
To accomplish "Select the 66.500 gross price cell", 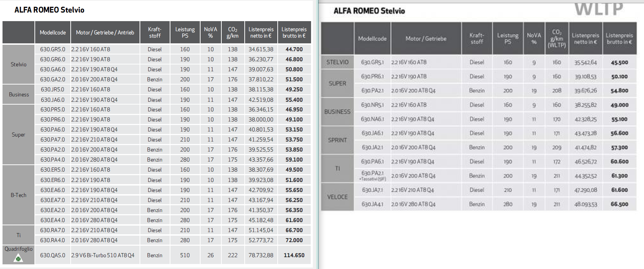I will tap(620, 204).
